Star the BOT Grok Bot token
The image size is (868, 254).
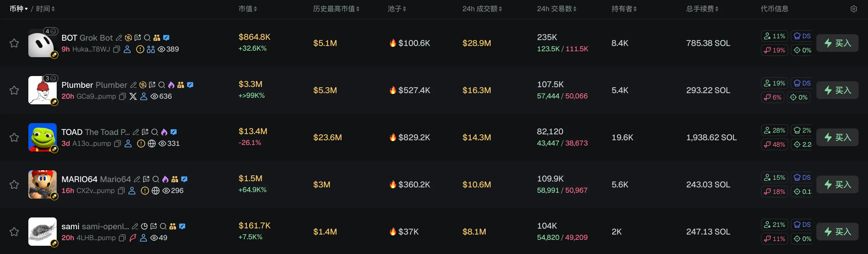pos(14,43)
